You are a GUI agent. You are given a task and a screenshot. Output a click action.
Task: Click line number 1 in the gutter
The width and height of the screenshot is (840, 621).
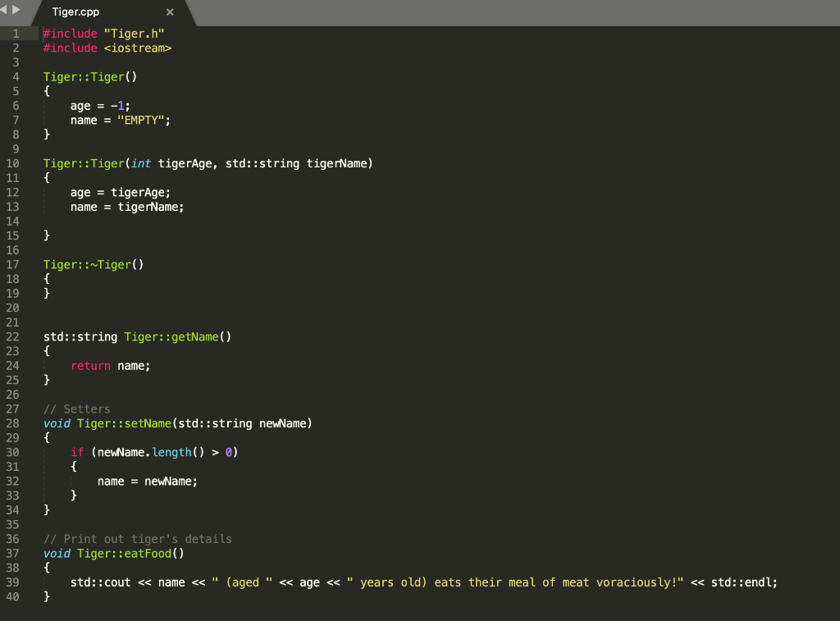pyautogui.click(x=17, y=33)
